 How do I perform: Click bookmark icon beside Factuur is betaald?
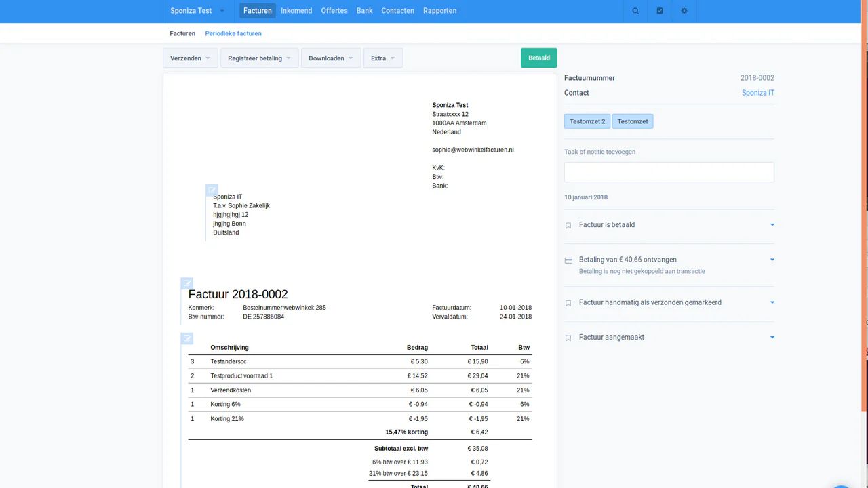pyautogui.click(x=568, y=225)
